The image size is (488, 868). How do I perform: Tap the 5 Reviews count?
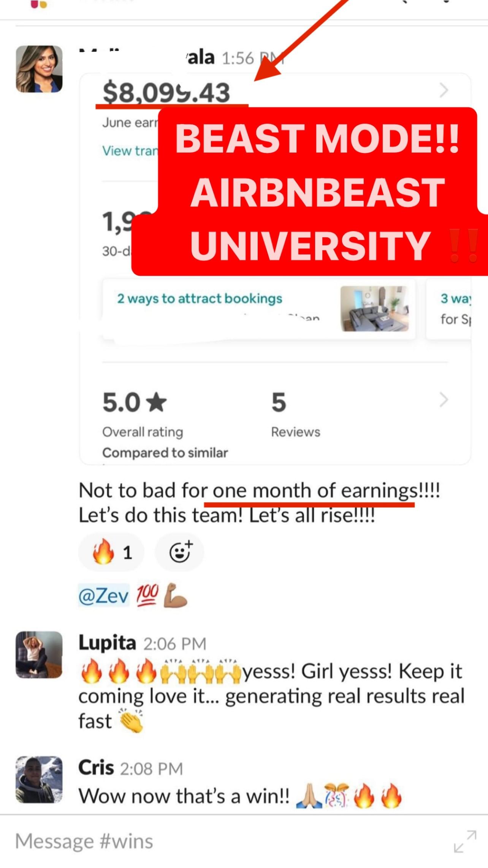pos(295,415)
